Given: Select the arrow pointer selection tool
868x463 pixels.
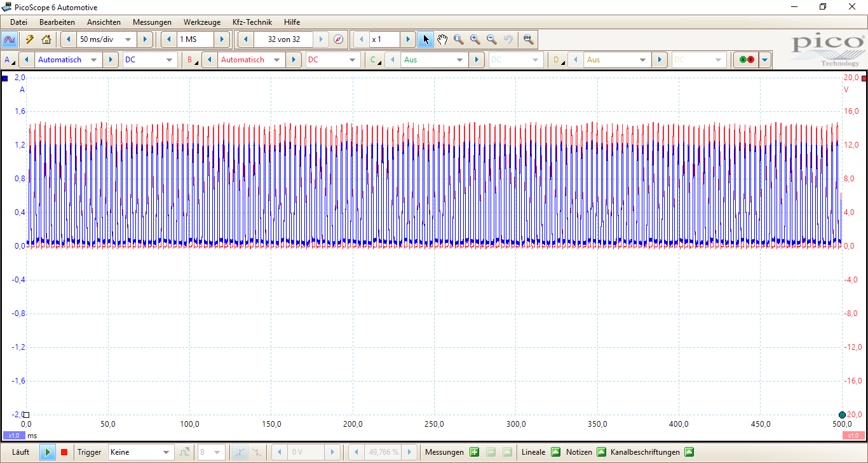Looking at the screenshot, I should point(426,39).
